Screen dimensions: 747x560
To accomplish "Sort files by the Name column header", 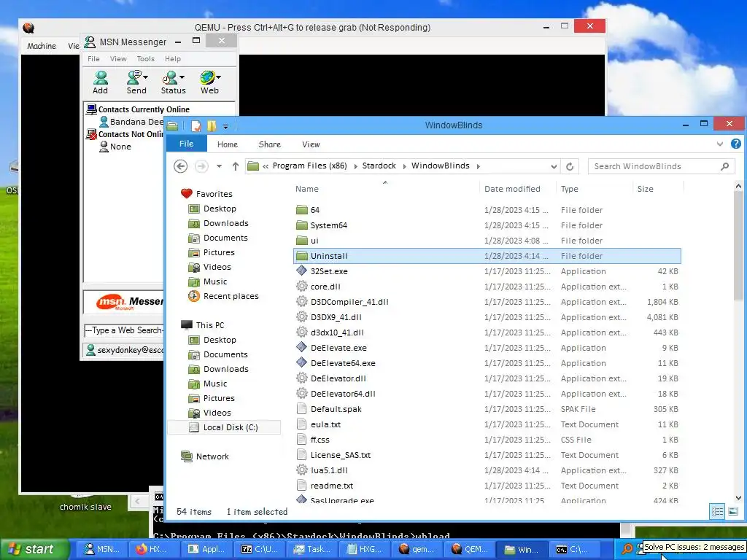I will coord(307,189).
